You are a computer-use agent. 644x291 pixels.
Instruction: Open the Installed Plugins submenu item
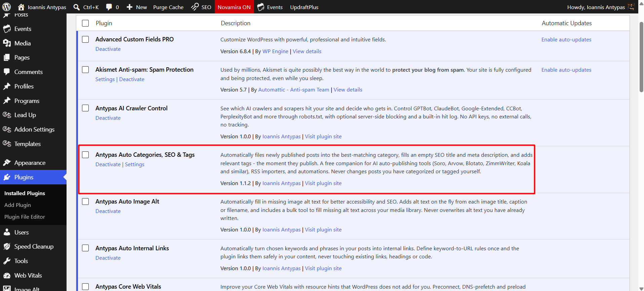(25, 193)
